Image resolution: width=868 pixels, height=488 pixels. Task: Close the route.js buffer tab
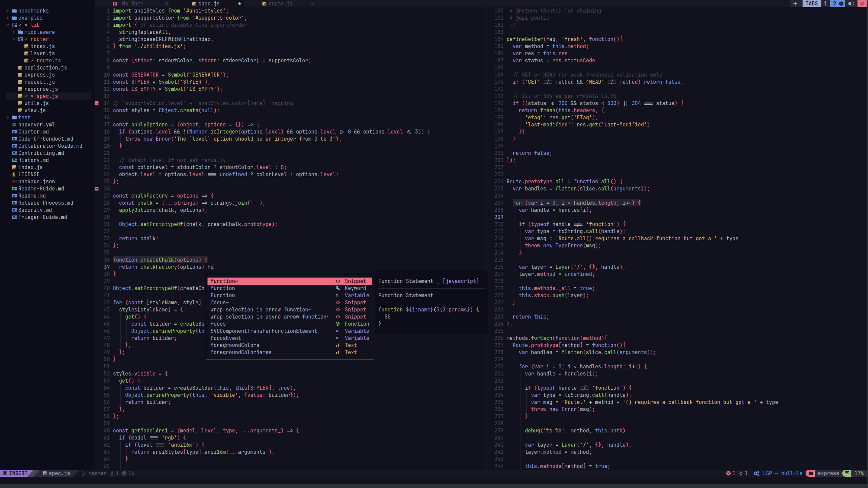313,3
